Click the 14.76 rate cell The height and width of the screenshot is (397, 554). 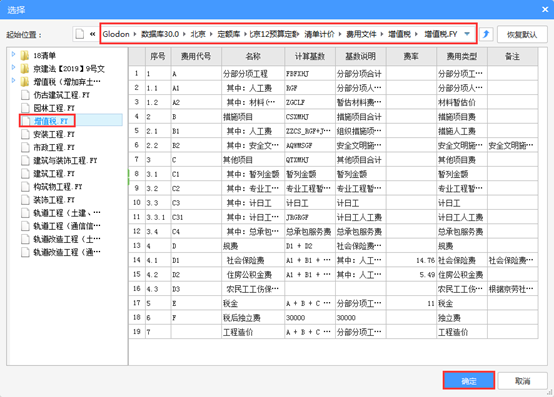411,260
